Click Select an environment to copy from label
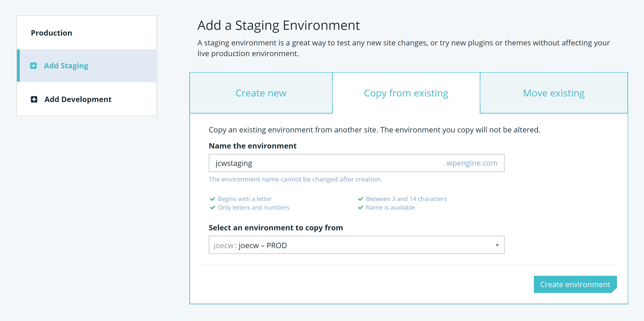Screen dimensions: 644x321 [276, 228]
